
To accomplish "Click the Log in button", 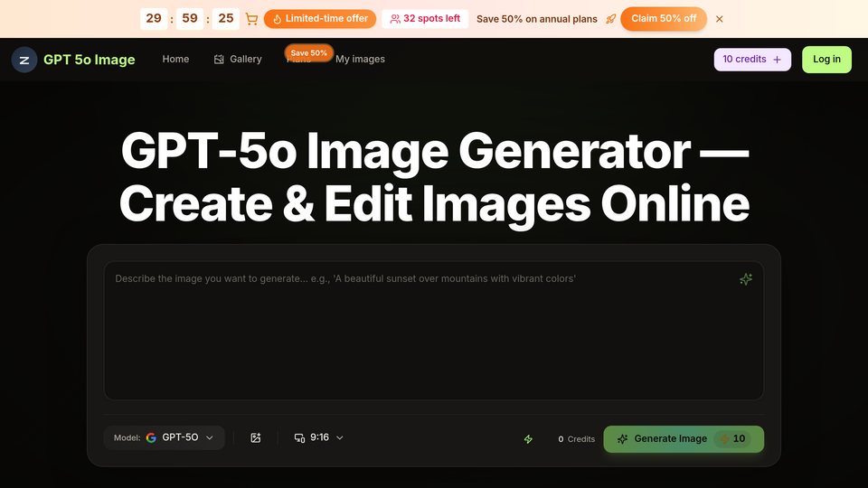I will tap(826, 60).
